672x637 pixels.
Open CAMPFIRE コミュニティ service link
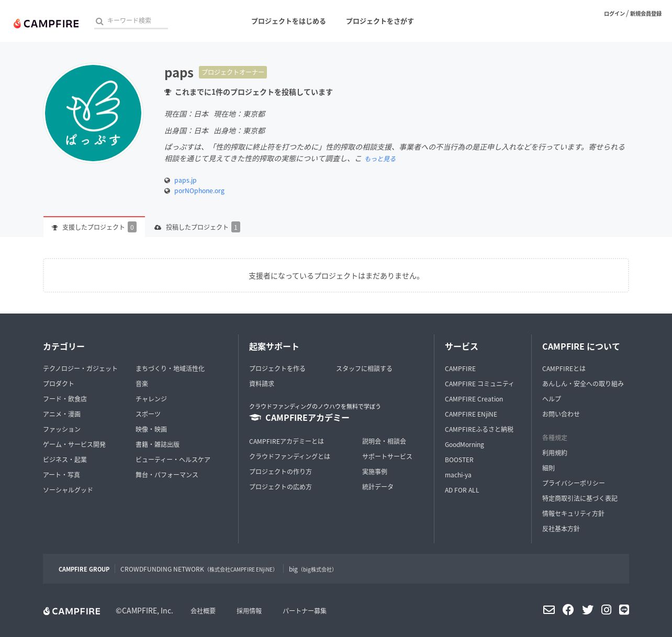pos(479,384)
